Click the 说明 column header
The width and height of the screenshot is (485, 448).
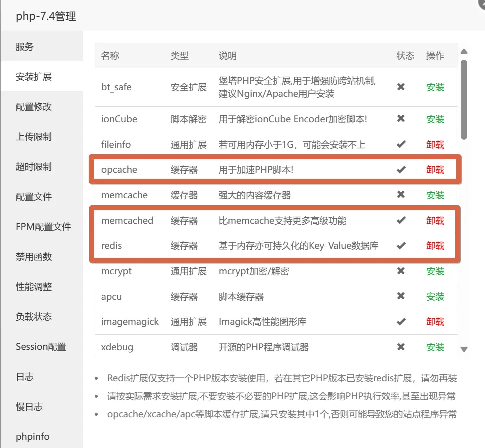228,56
